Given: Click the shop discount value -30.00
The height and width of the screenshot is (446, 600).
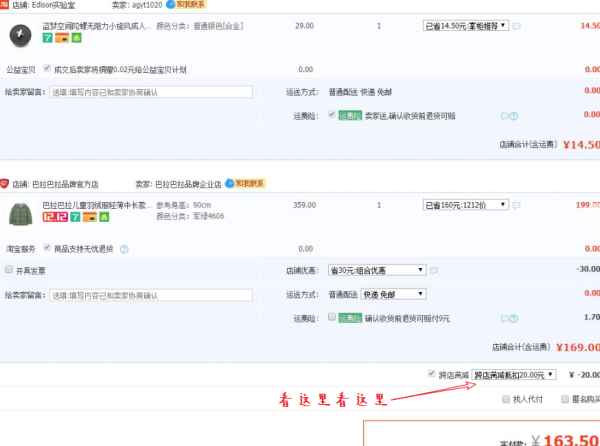Looking at the screenshot, I should tap(588, 269).
